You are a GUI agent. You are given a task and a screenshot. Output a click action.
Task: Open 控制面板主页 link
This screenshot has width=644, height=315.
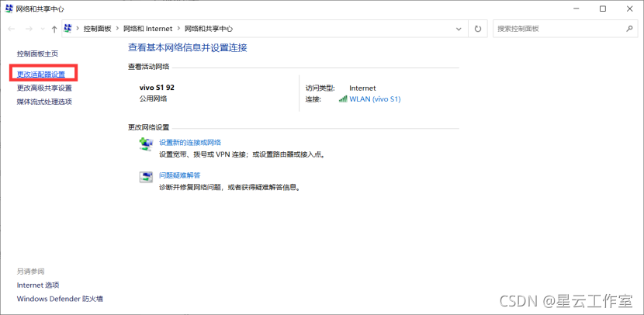37,54
